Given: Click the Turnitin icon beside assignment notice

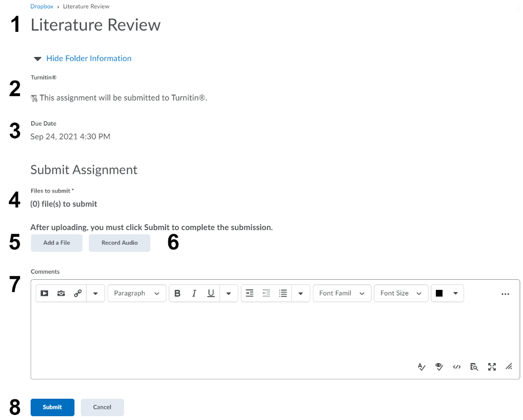Looking at the screenshot, I should [x=34, y=98].
